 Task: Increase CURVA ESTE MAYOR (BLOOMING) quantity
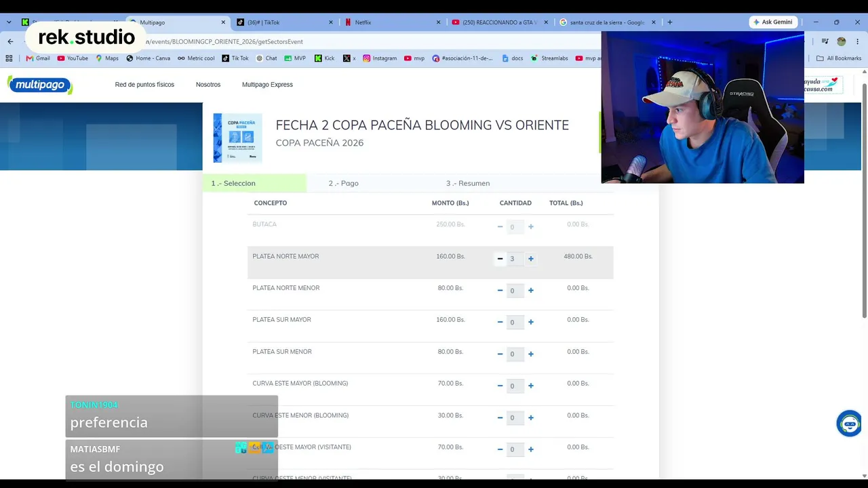click(531, 386)
